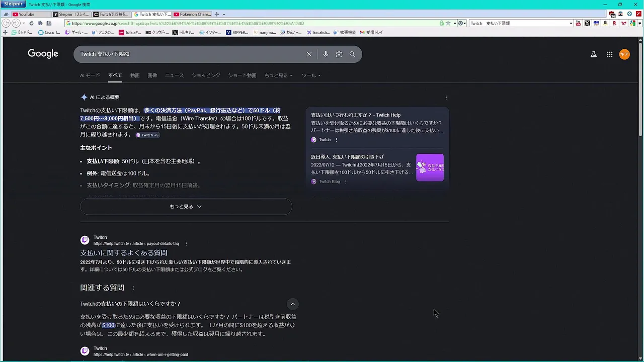Select the ショッピング search tab
The image size is (644, 362).
point(206,75)
